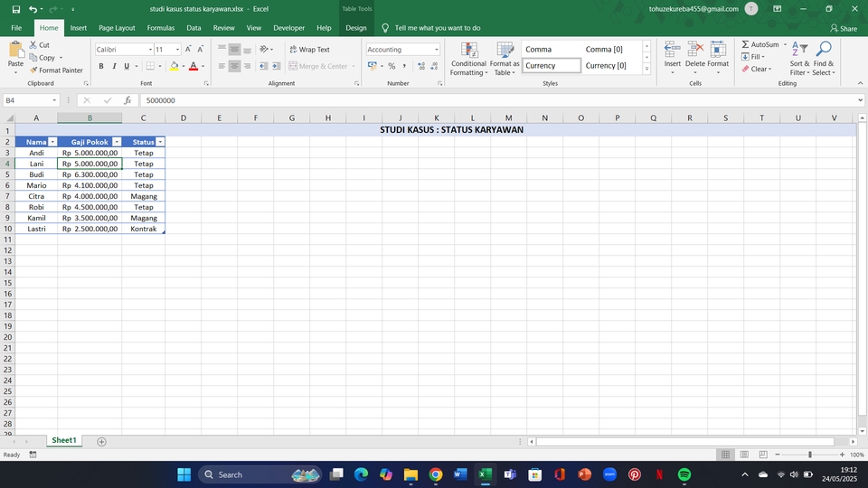Decrease the cell indent
868x488 pixels.
pyautogui.click(x=263, y=66)
